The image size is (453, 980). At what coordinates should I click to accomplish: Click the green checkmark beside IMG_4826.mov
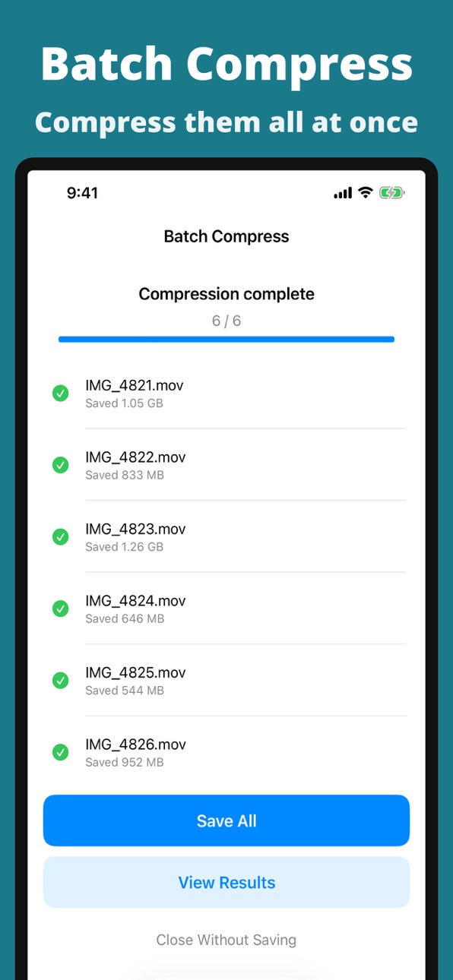pos(60,752)
